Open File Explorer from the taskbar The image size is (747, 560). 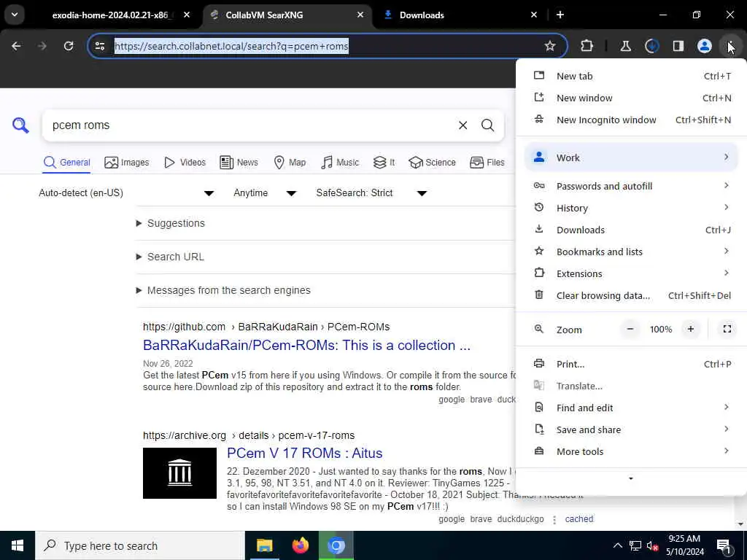(x=264, y=545)
